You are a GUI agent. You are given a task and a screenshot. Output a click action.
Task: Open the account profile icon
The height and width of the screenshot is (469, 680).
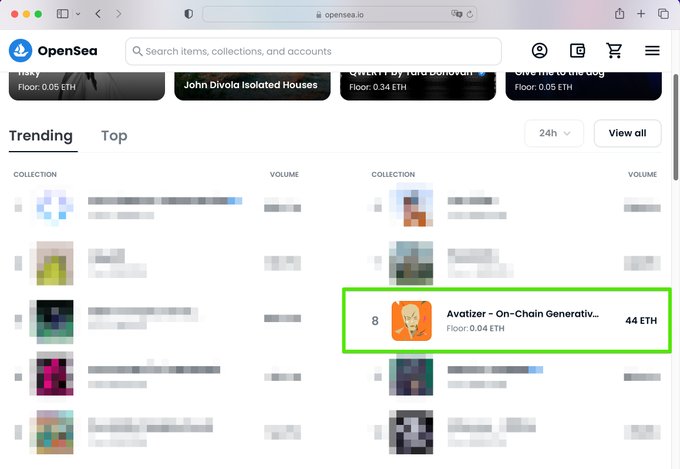(539, 51)
